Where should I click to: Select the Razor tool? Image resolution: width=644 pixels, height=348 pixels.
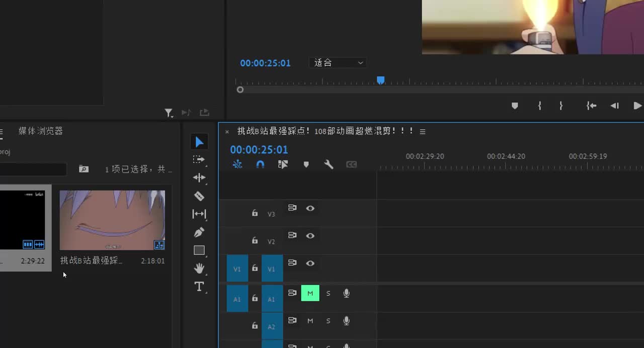coord(199,196)
